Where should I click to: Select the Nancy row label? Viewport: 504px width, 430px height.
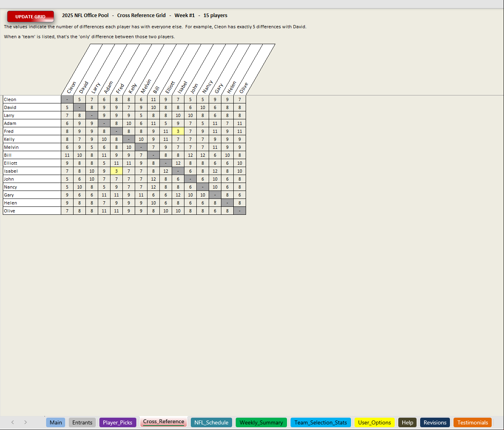32,187
